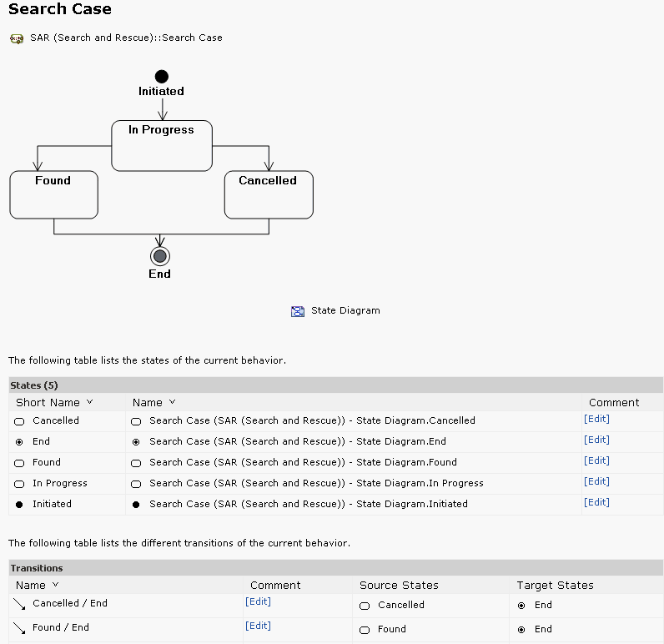Open the Transitions table Name column sort dropdown
The image size is (664, 644).
pyautogui.click(x=56, y=585)
